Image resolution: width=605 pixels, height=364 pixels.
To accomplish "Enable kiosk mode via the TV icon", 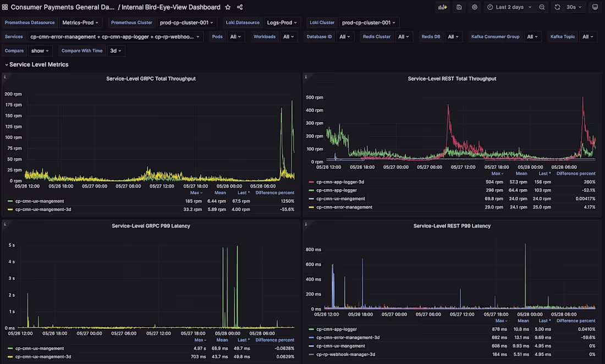I will point(595,7).
